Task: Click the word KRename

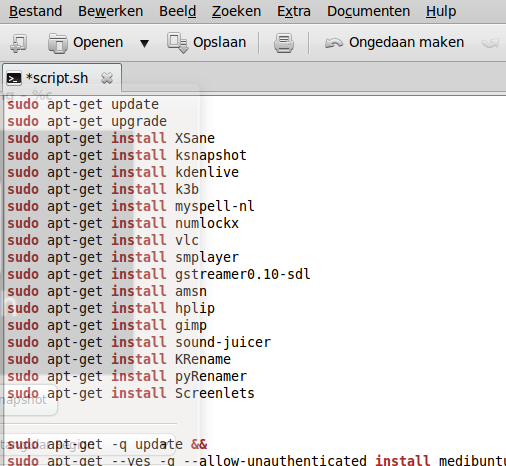Action: click(x=203, y=359)
